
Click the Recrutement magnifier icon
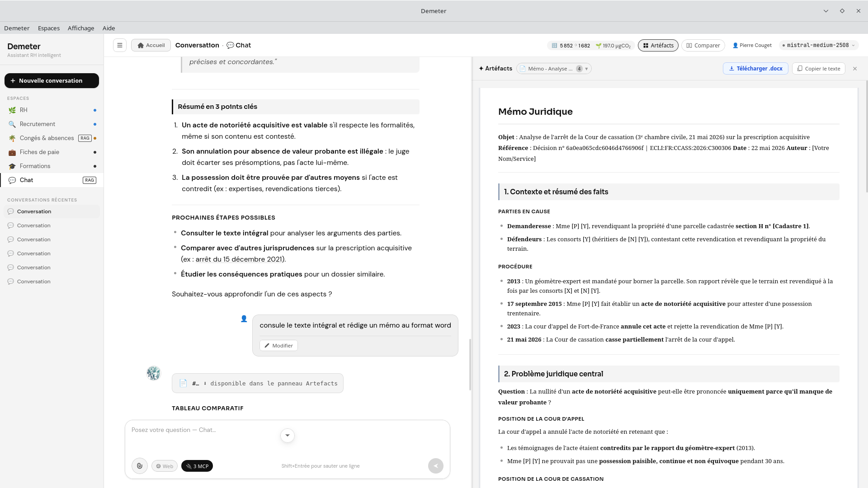[x=12, y=124]
